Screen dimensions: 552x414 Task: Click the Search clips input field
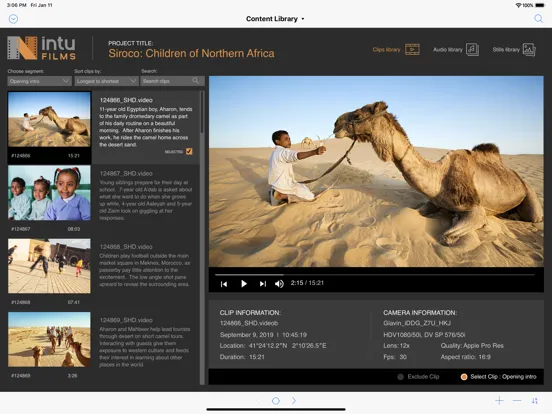point(172,81)
